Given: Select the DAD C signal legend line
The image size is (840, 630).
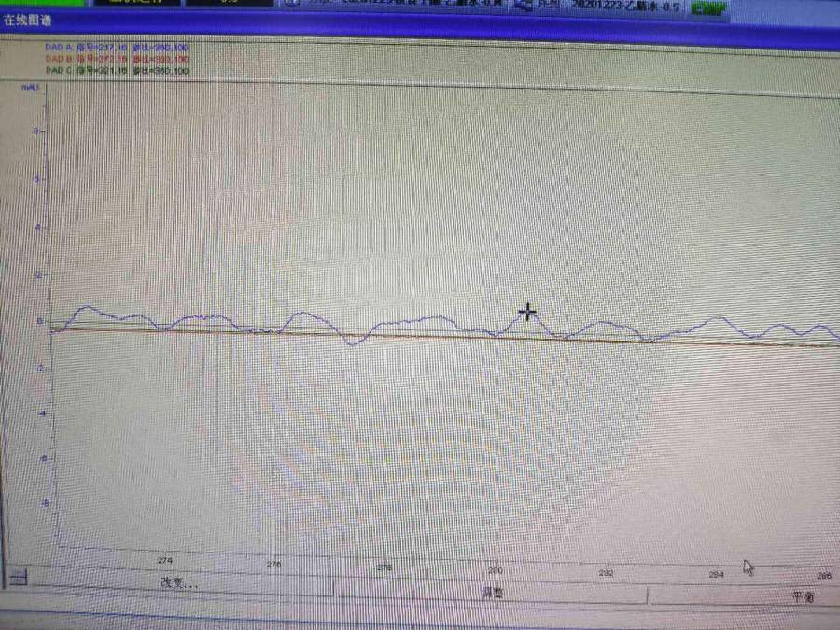Looking at the screenshot, I should point(117,70).
